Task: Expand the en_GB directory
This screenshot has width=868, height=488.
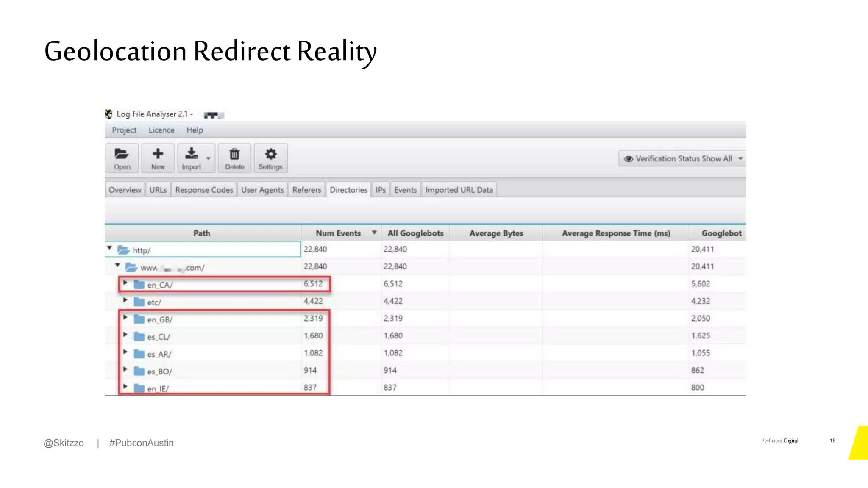Action: [x=125, y=317]
